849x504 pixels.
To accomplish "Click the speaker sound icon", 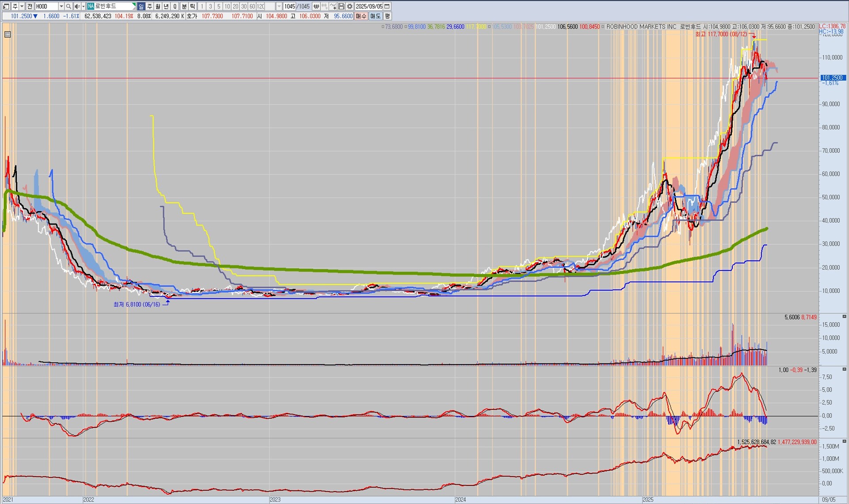I will tap(77, 6).
